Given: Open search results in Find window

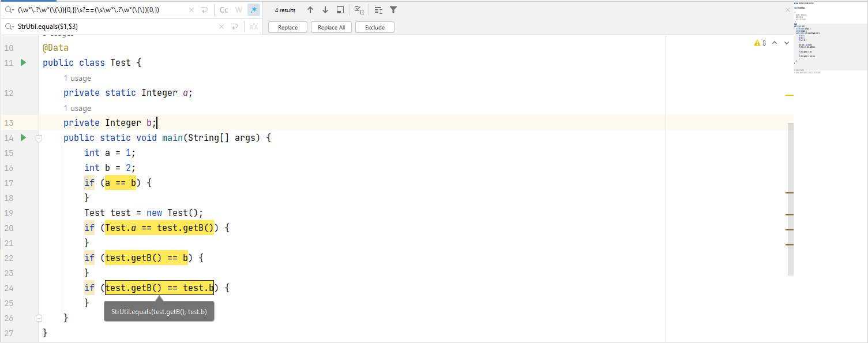Looking at the screenshot, I should pyautogui.click(x=340, y=10).
